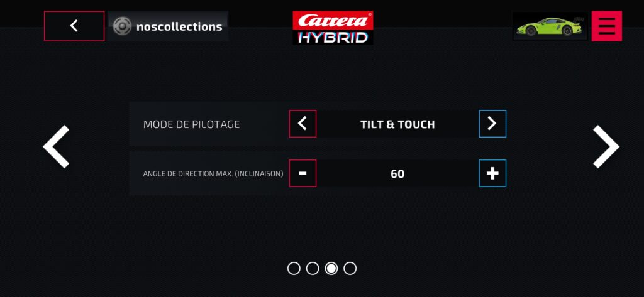
Task: Open the red hamburger menu
Action: [606, 26]
